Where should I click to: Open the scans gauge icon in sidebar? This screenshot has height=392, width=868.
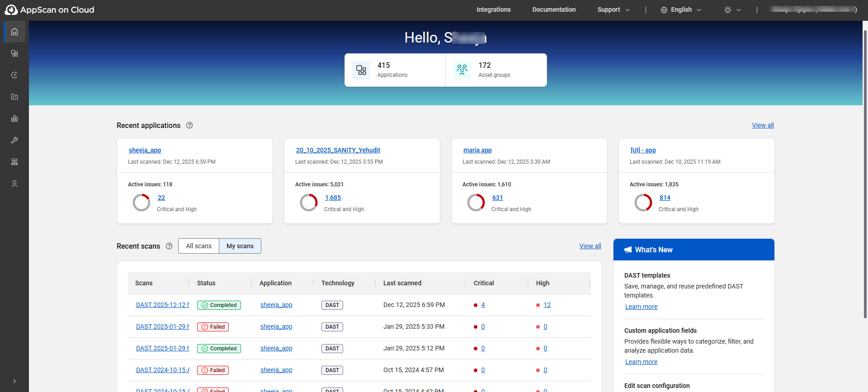14,75
